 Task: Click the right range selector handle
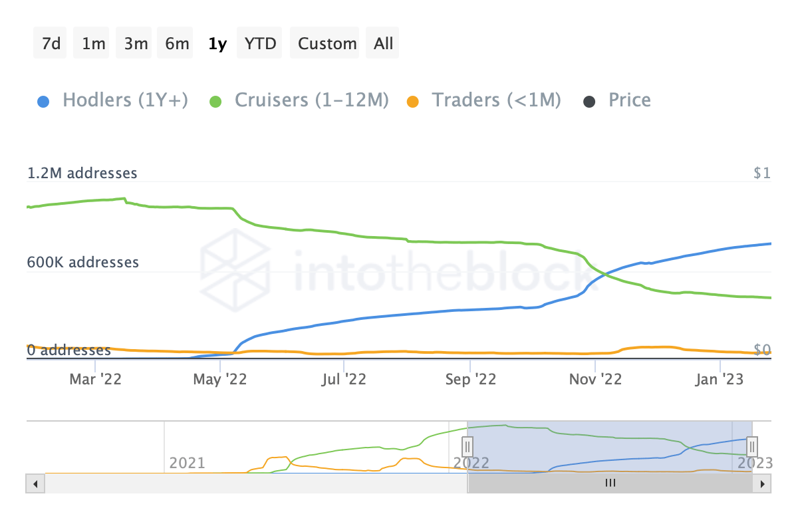(751, 447)
